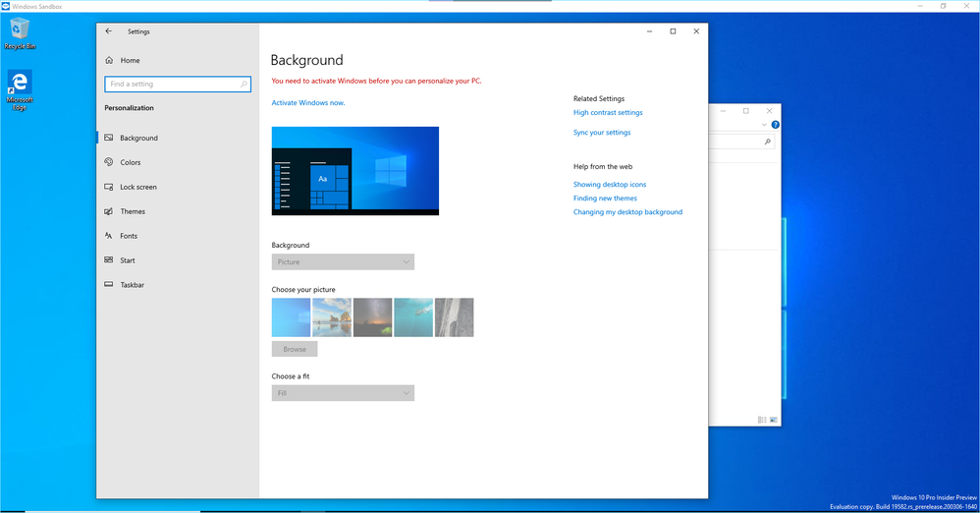Open the Background Picture dropdown
This screenshot has width=980, height=513.
343,261
